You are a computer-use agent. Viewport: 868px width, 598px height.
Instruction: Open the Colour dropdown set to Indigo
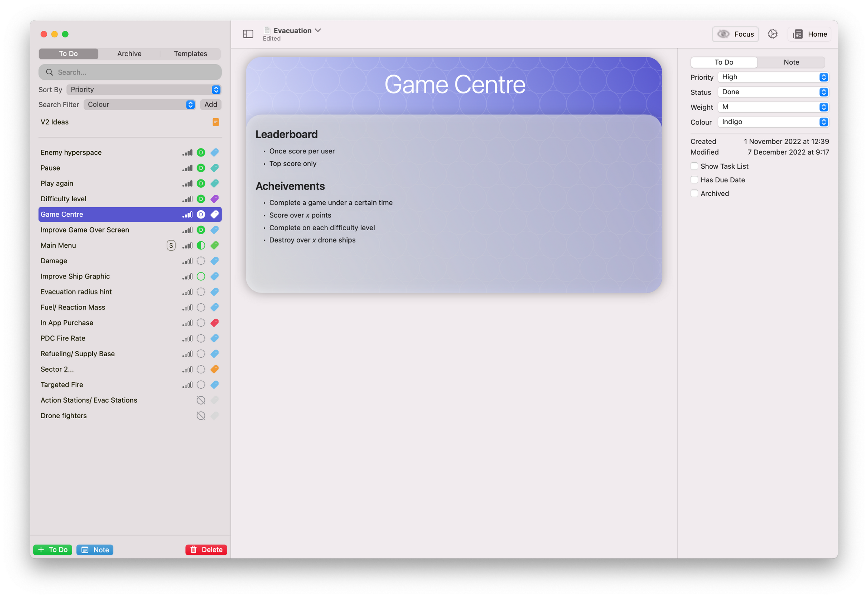(x=773, y=122)
